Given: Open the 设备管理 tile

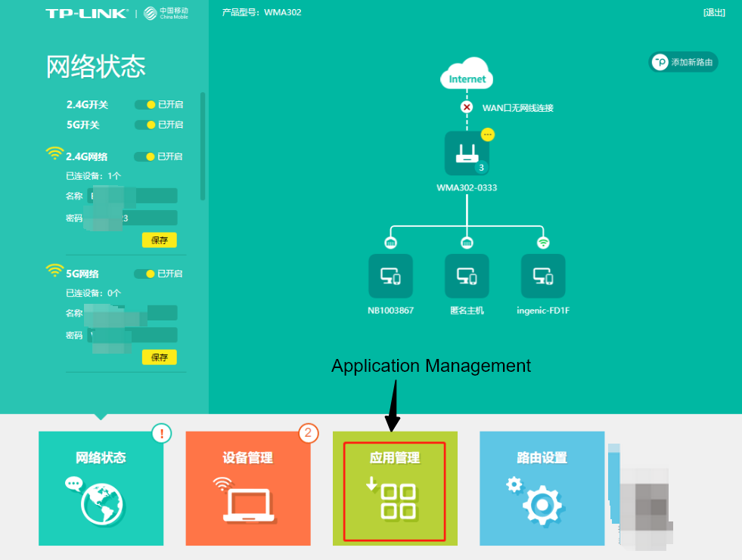Looking at the screenshot, I should coord(247,488).
